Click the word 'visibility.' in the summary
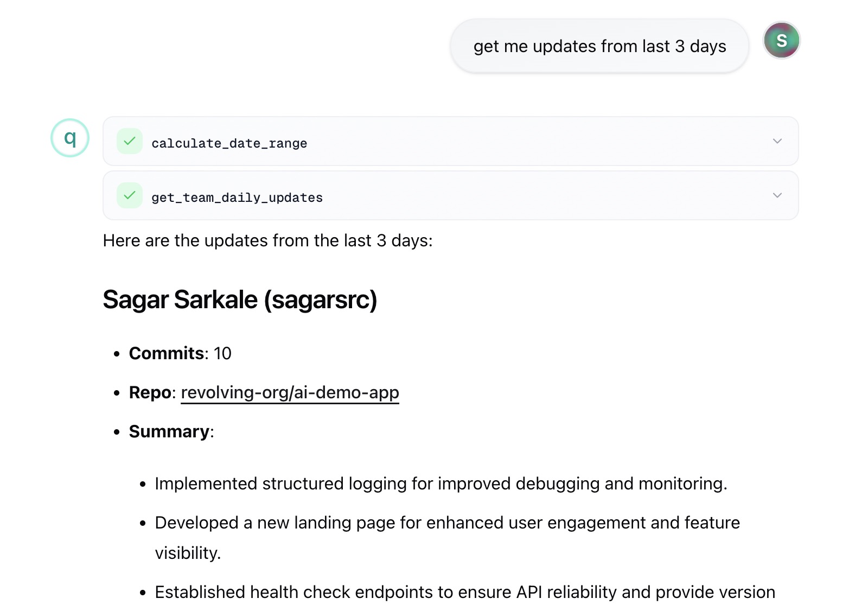Viewport: 868px width, 611px height. pos(188,553)
